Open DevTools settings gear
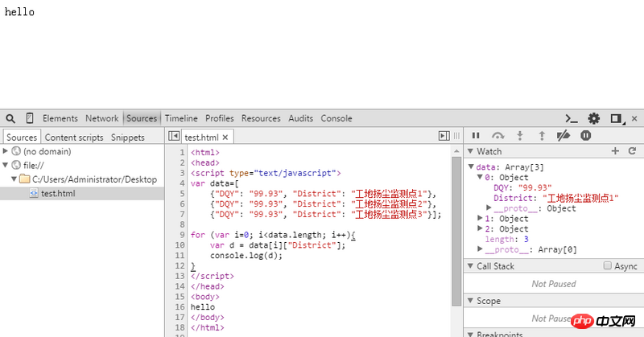Image resolution: width=644 pixels, height=337 pixels. pyautogui.click(x=594, y=118)
